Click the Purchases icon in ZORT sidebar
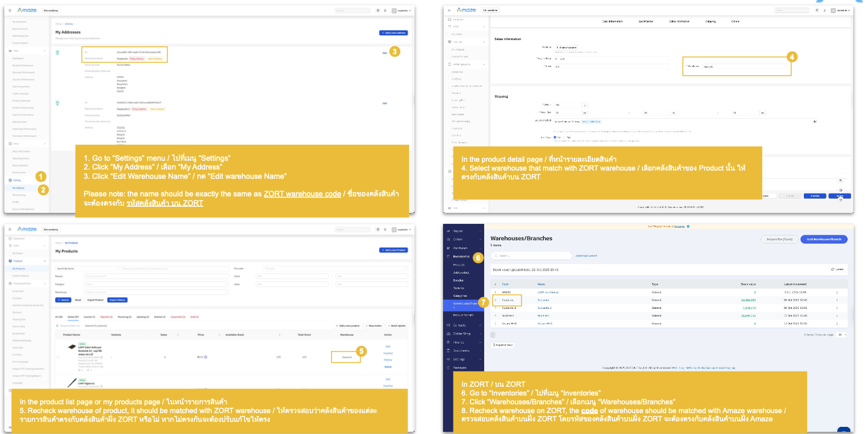The height and width of the screenshot is (434, 868). [449, 248]
